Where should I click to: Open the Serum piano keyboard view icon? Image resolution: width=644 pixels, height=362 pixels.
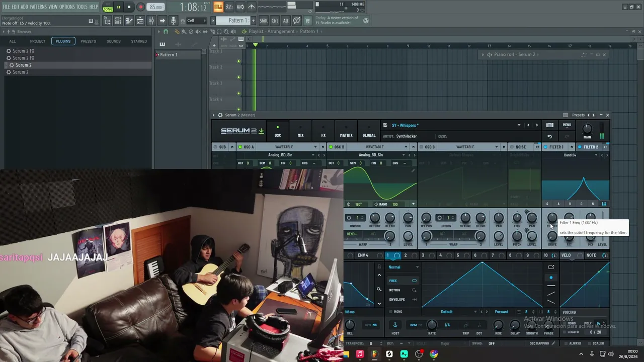(x=550, y=125)
